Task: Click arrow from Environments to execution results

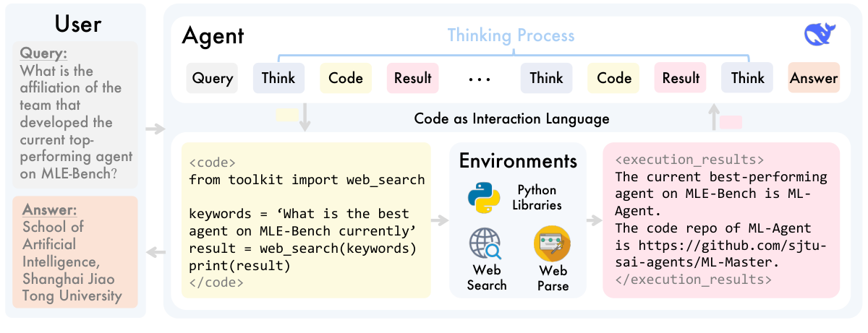Action: click(593, 220)
